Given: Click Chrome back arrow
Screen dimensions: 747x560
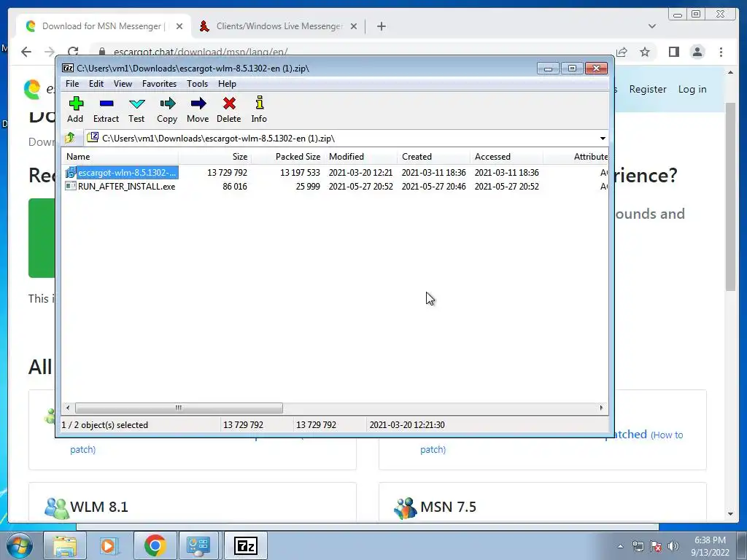Looking at the screenshot, I should click(26, 52).
